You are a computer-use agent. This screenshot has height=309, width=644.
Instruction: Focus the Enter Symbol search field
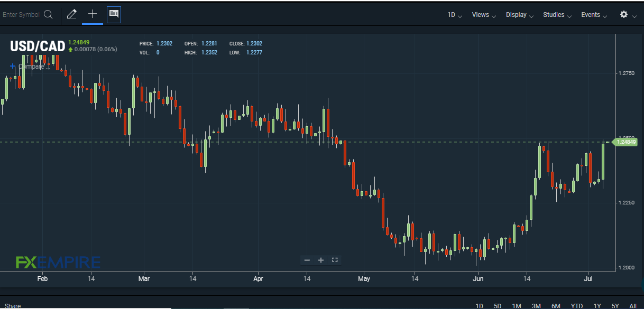pyautogui.click(x=21, y=15)
